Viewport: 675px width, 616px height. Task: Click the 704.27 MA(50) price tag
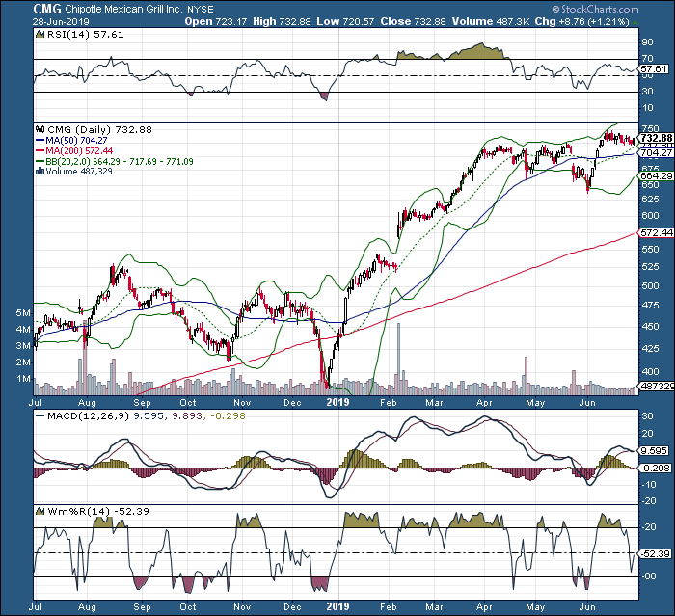pos(656,153)
